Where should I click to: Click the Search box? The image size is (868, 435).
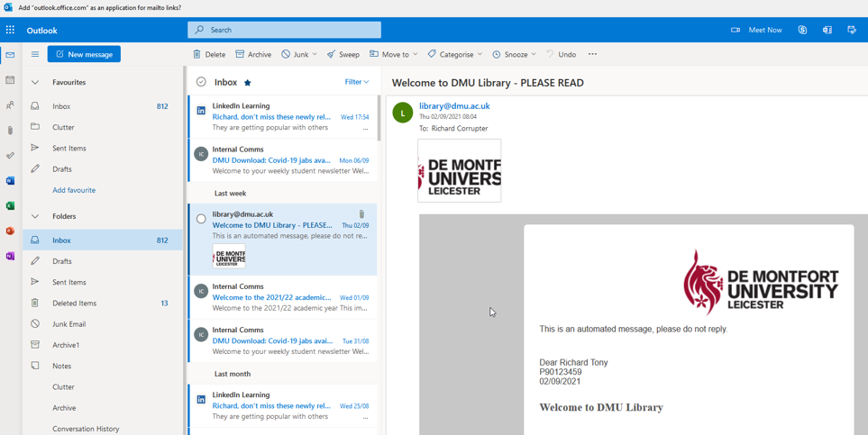284,30
